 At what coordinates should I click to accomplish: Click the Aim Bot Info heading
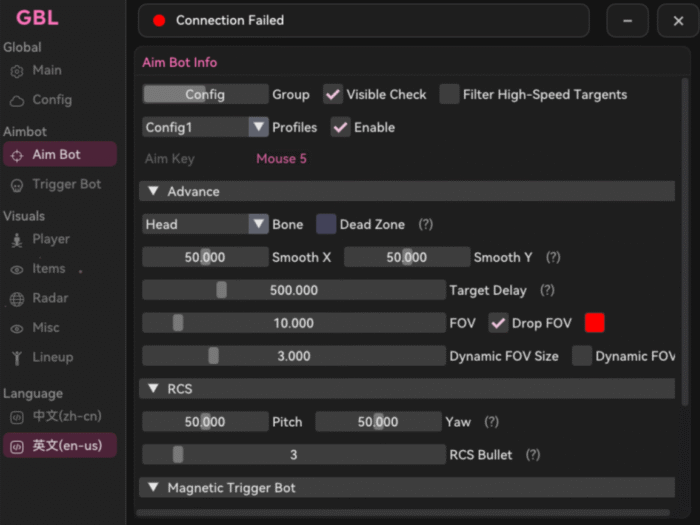point(179,62)
